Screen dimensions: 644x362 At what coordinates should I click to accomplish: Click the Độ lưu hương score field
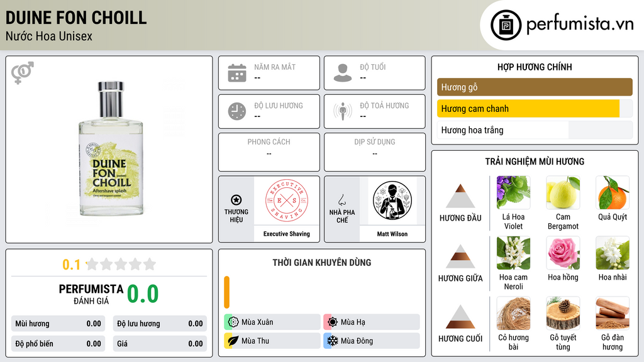point(160,324)
